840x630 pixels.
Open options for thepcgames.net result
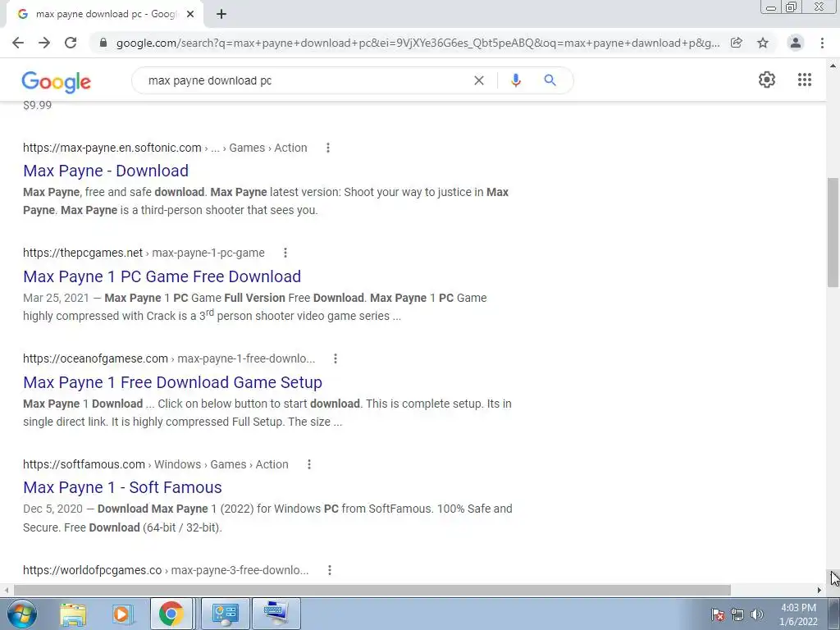click(x=285, y=253)
